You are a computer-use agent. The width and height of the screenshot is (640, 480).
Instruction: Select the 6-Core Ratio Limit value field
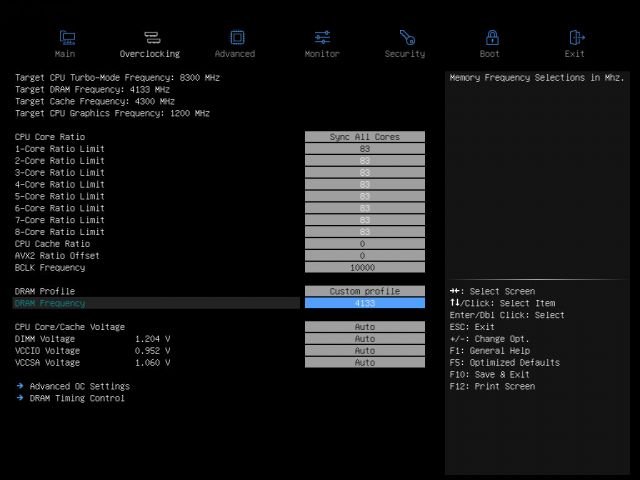click(x=365, y=208)
